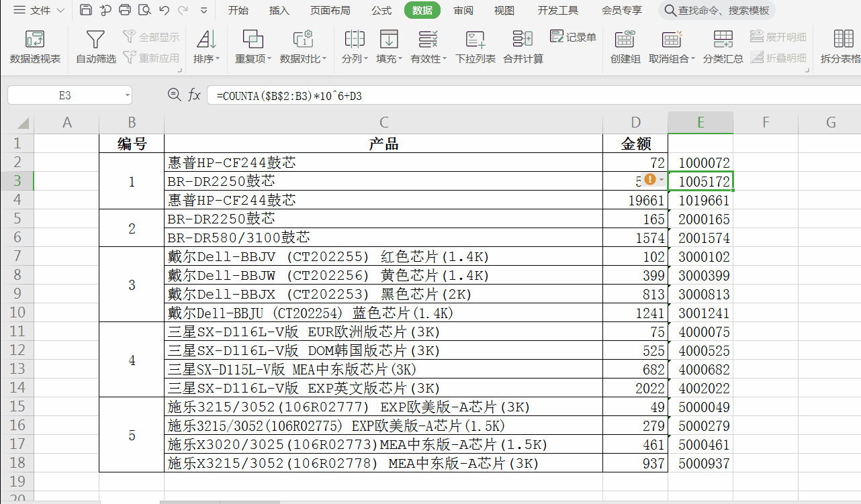Click inside the Name Box showing E3
Image resolution: width=861 pixels, height=504 pixels.
[x=65, y=95]
